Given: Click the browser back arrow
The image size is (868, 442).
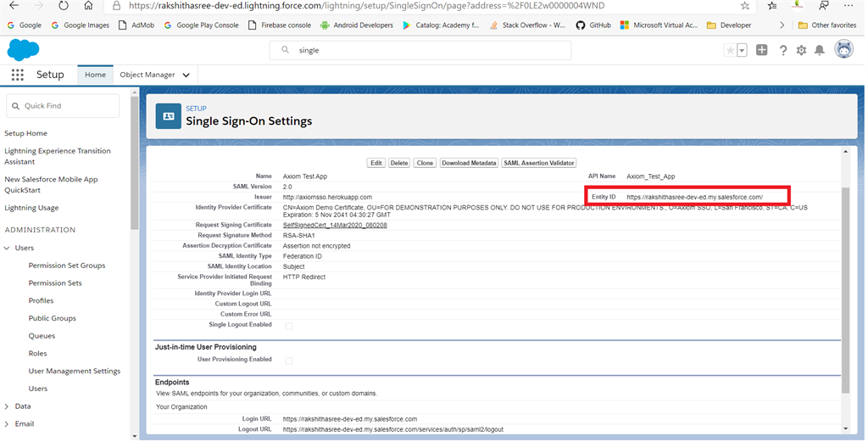Looking at the screenshot, I should (14, 6).
